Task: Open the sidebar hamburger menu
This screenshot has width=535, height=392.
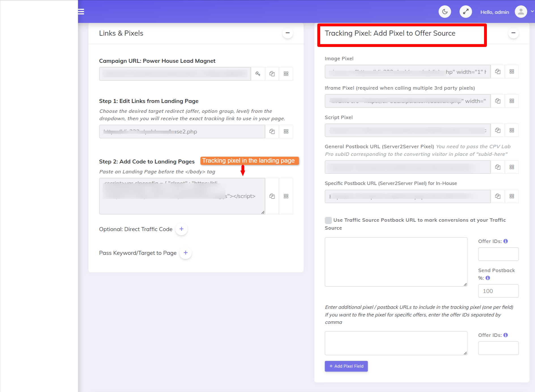Action: tap(81, 12)
